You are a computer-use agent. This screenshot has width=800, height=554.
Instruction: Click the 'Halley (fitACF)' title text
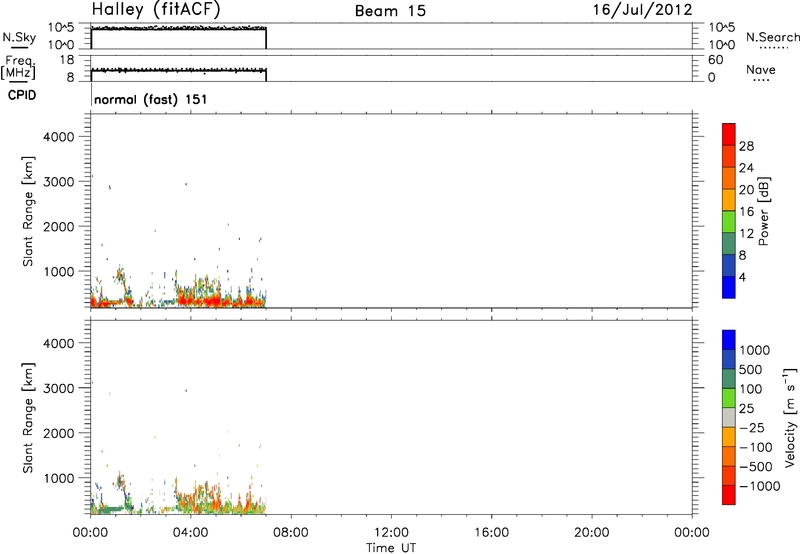(156, 9)
